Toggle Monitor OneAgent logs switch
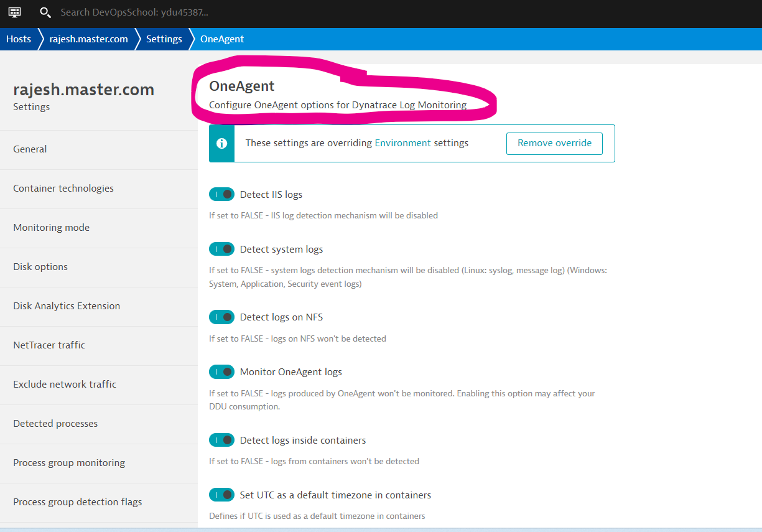 [x=221, y=371]
